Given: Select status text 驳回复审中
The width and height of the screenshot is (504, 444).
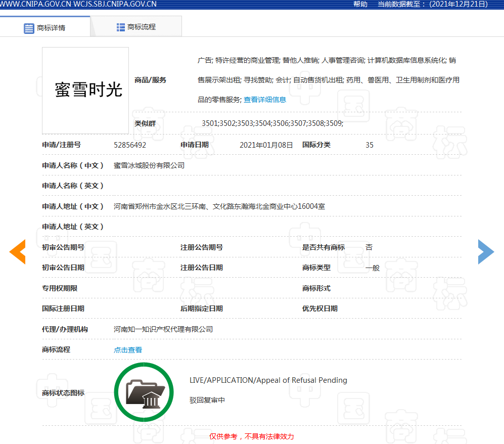Looking at the screenshot, I should coord(207,401).
